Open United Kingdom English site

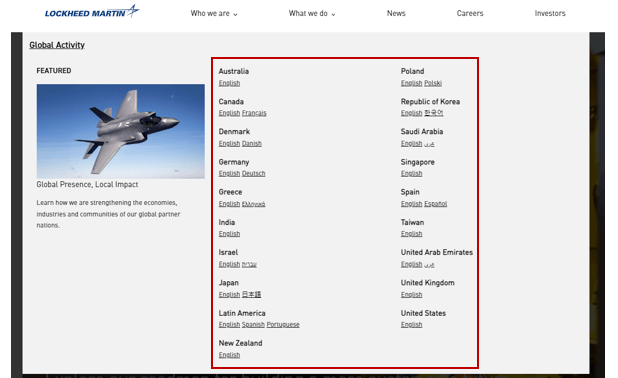click(411, 294)
